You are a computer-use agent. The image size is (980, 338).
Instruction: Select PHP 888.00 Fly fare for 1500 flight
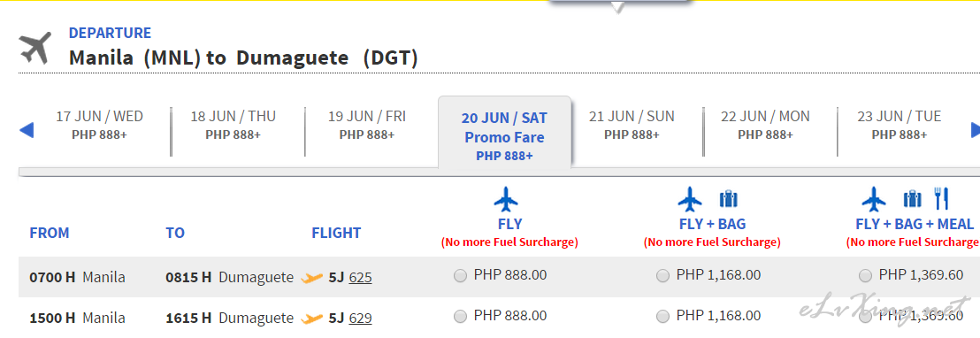461,317
